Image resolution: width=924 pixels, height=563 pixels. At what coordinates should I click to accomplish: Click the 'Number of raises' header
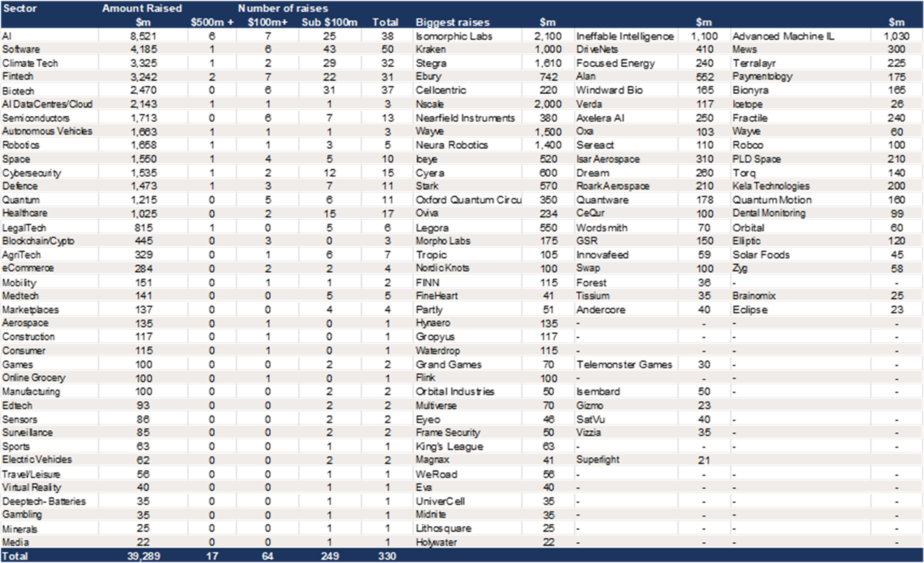coord(283,8)
